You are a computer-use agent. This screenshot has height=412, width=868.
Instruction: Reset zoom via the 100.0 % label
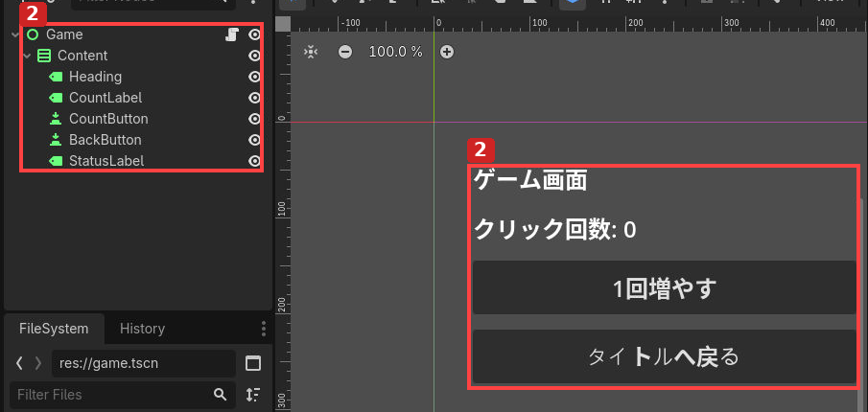click(x=396, y=52)
